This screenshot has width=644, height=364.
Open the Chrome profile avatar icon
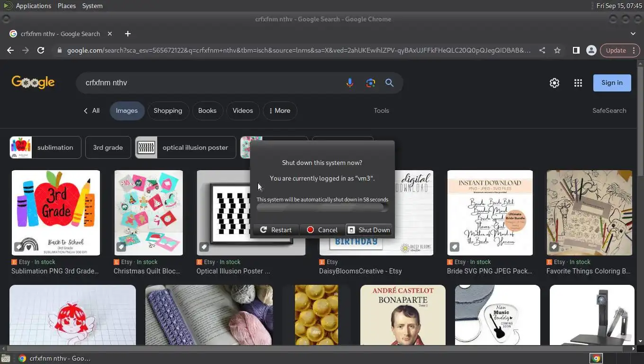pyautogui.click(x=591, y=50)
